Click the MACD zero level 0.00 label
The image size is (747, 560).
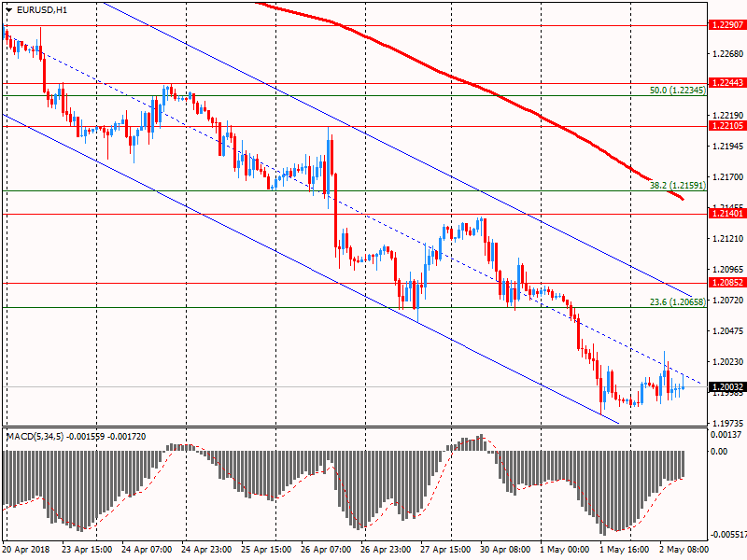(719, 452)
